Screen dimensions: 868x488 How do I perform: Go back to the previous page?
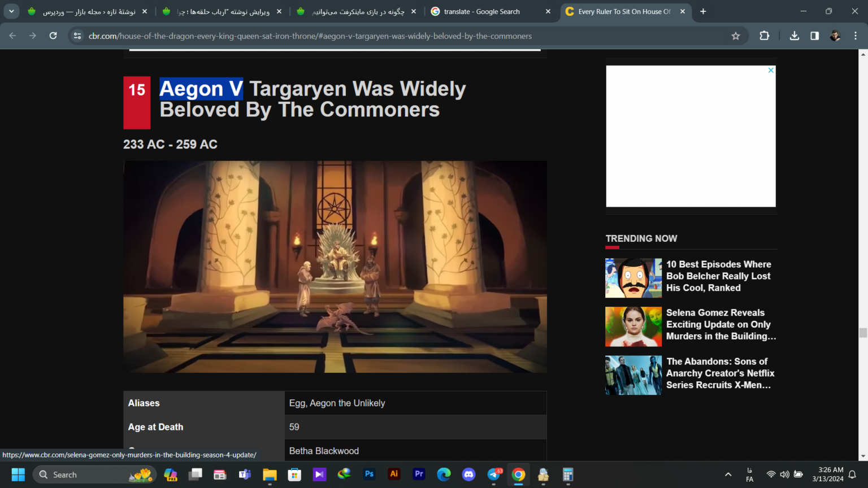coord(12,36)
